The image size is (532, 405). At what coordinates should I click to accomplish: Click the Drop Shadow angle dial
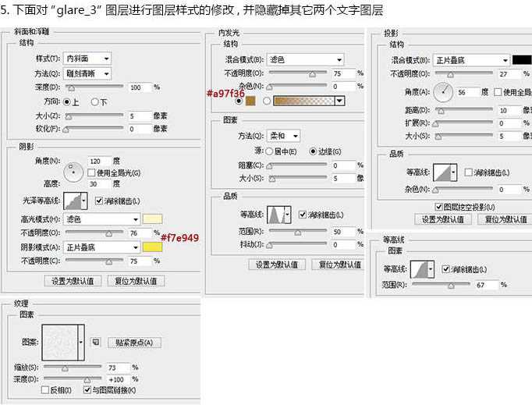tap(443, 92)
